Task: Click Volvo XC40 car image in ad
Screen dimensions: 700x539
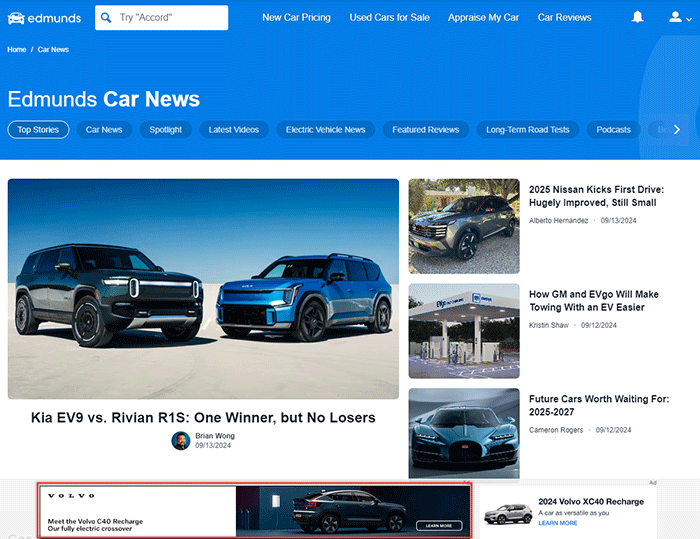Action: (508, 514)
